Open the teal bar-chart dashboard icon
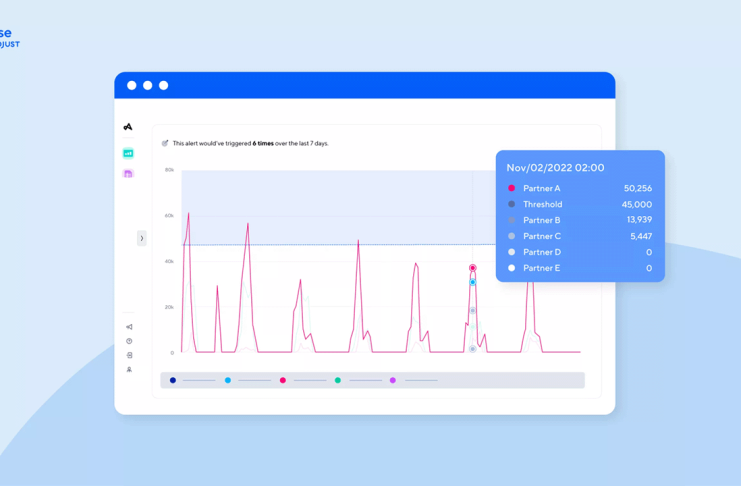Image resolution: width=741 pixels, height=486 pixels. pos(128,153)
